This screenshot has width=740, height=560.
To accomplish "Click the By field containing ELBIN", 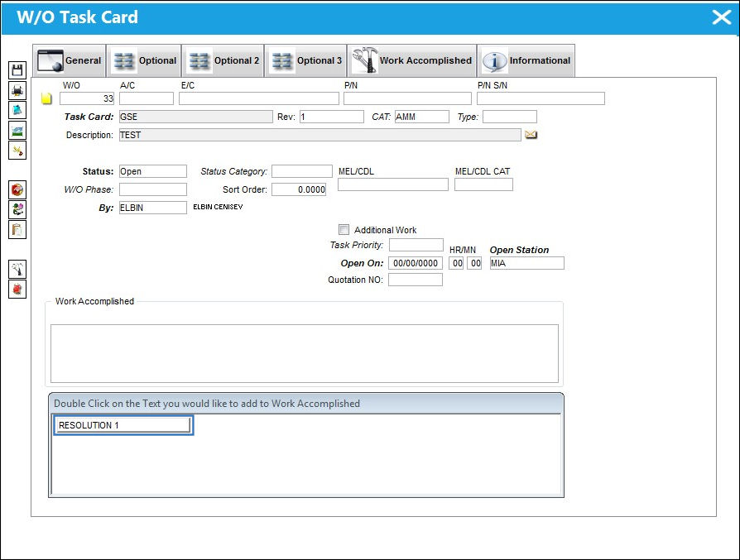I will point(153,208).
